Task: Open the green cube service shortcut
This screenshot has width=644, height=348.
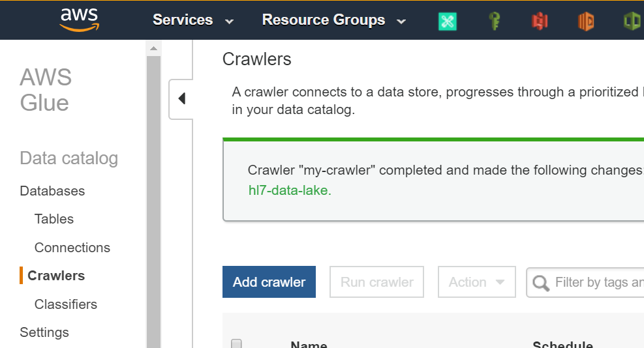Action: (631, 21)
